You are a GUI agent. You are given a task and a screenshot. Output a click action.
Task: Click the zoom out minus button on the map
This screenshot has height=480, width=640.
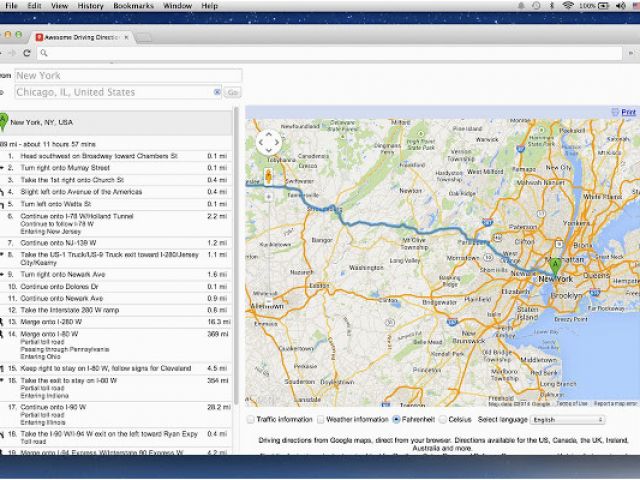click(269, 302)
